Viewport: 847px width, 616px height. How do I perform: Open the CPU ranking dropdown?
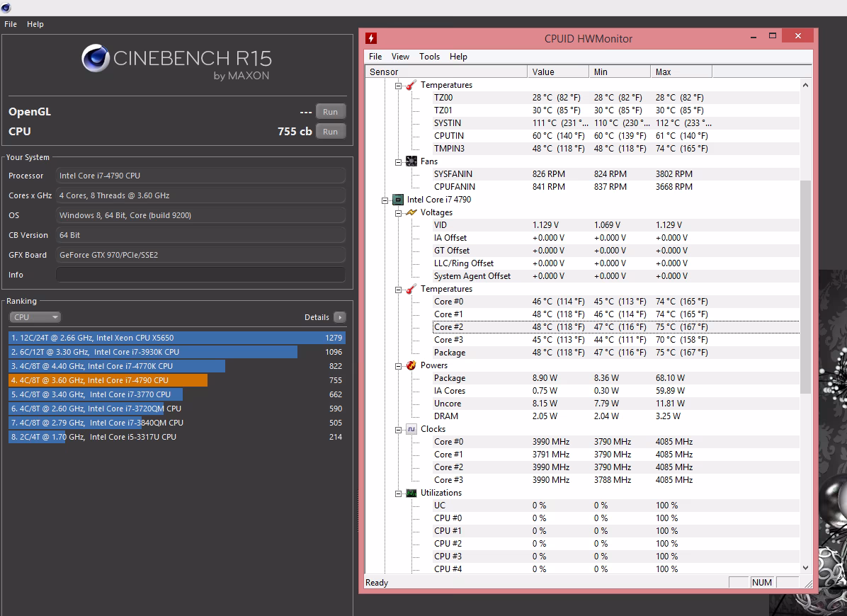35,317
